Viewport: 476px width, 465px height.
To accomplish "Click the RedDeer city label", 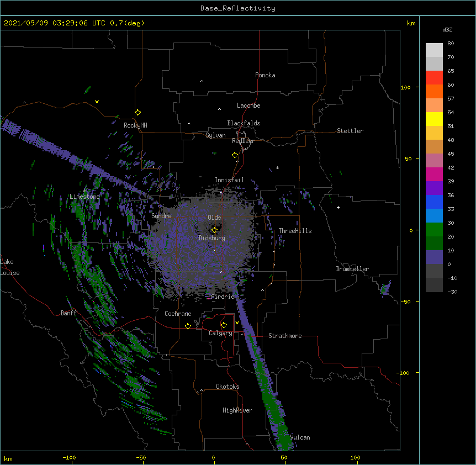I will [243, 141].
